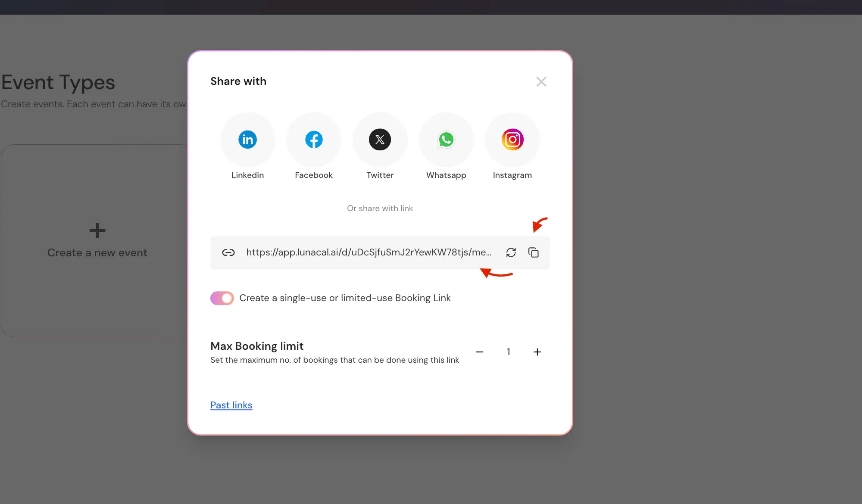Click the booking link URL field
This screenshot has width=862, height=504.
coord(369,252)
